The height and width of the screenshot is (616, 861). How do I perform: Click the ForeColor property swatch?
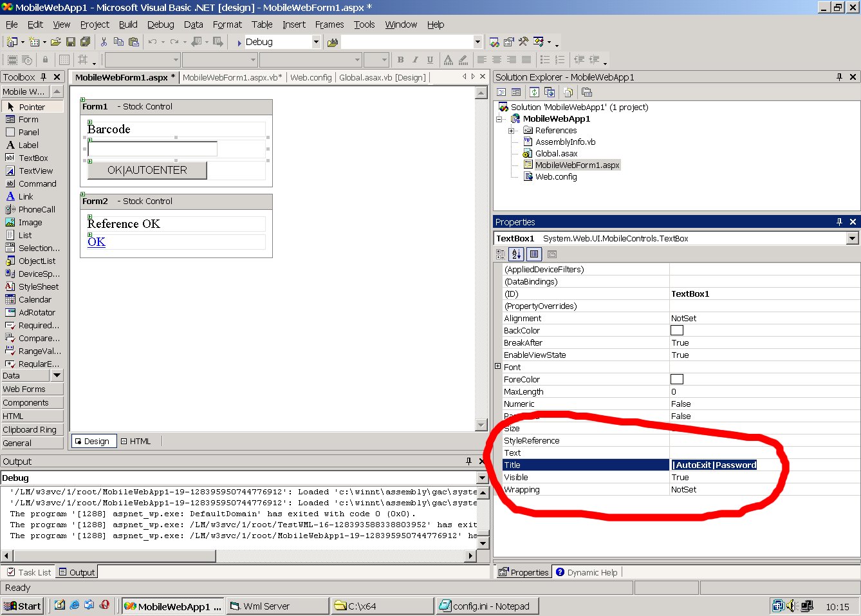tap(677, 379)
